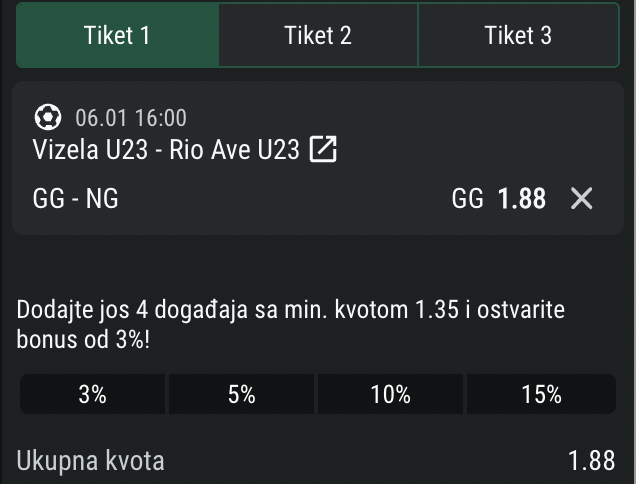Open the Tiket 2 tab

[x=317, y=35]
